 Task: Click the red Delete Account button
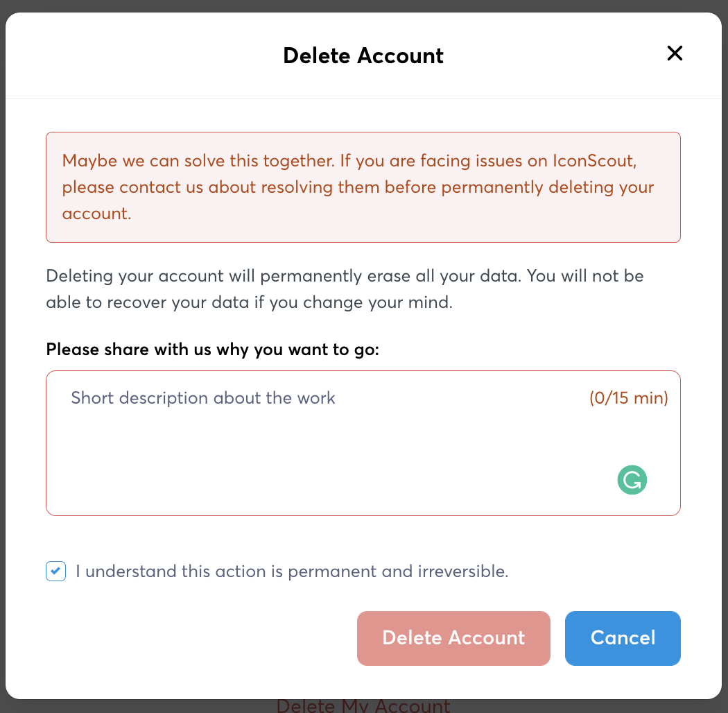(453, 638)
